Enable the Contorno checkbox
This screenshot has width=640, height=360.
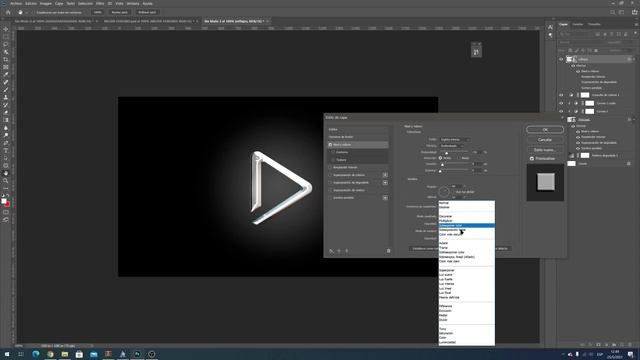(x=333, y=152)
